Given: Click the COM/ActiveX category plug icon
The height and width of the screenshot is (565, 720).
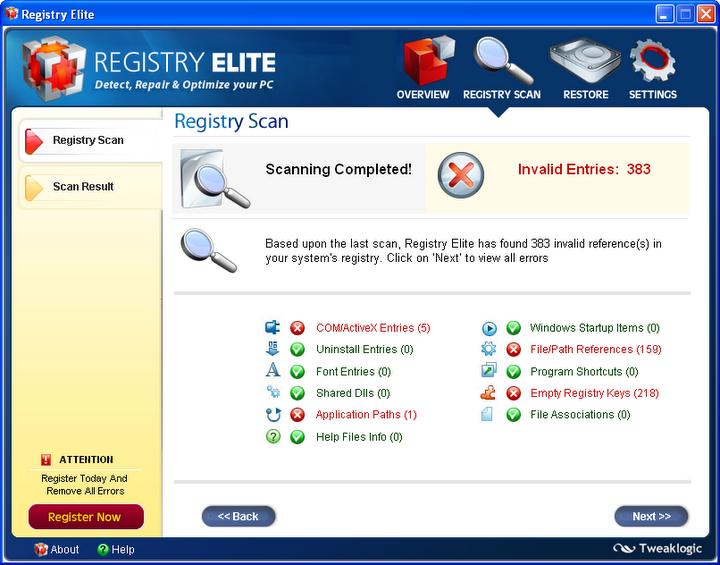Looking at the screenshot, I should 273,328.
